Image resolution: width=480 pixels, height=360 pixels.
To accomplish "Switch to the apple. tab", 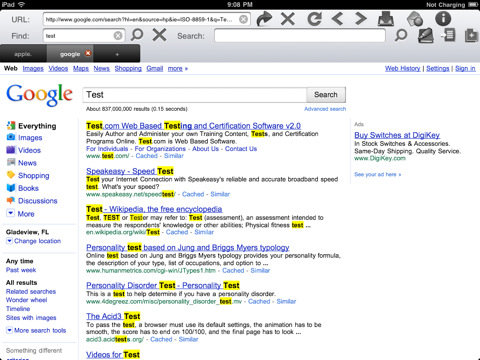I will (x=23, y=54).
